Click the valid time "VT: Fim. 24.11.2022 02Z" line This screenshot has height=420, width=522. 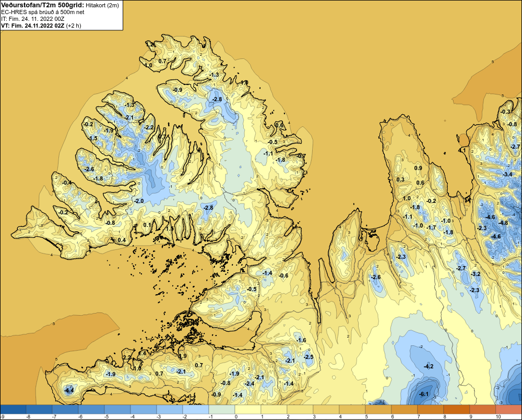tap(41, 25)
